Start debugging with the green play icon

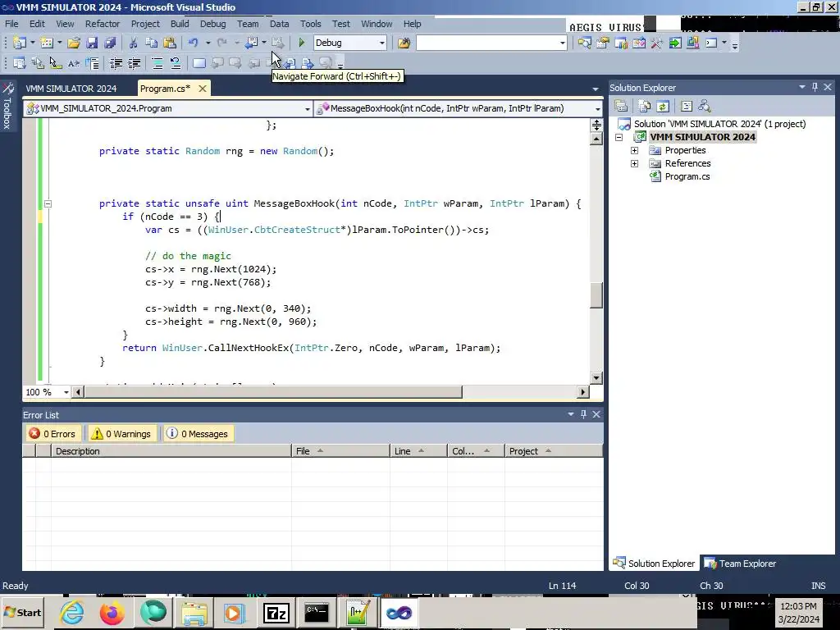pos(302,43)
